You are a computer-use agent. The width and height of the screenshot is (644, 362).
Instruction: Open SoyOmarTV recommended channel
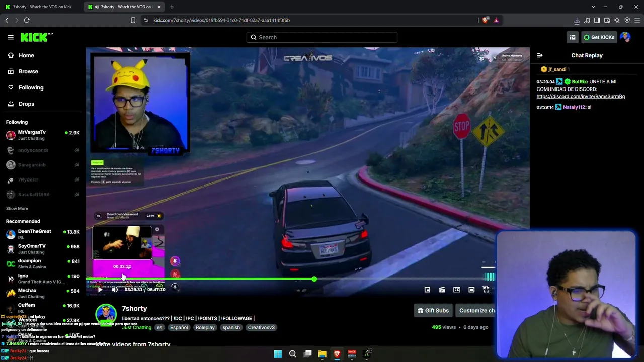(x=43, y=249)
